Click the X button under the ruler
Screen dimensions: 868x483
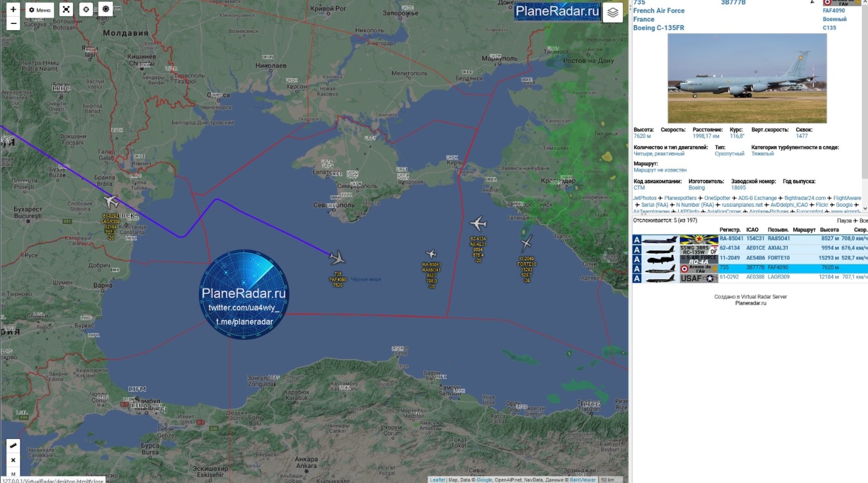[13, 460]
